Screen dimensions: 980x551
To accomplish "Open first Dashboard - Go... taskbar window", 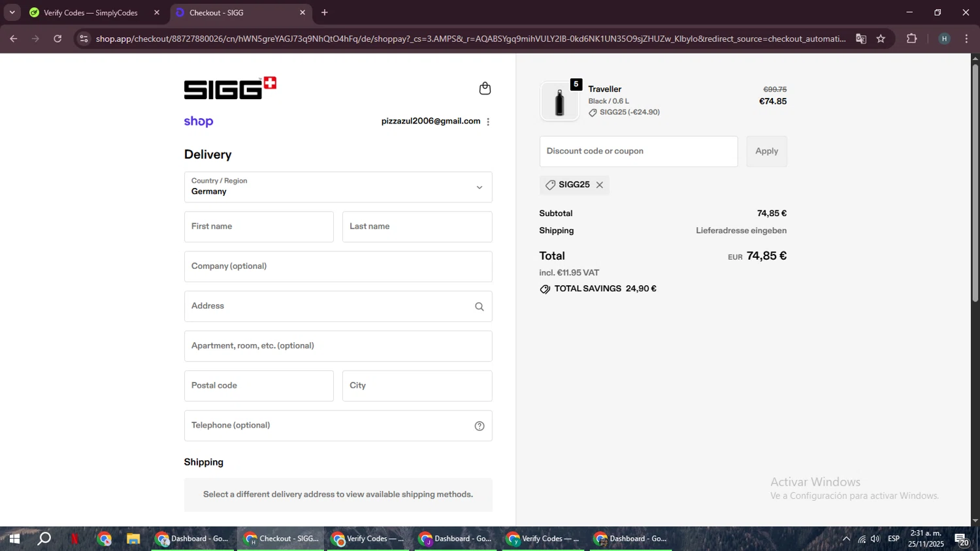I will [192, 539].
